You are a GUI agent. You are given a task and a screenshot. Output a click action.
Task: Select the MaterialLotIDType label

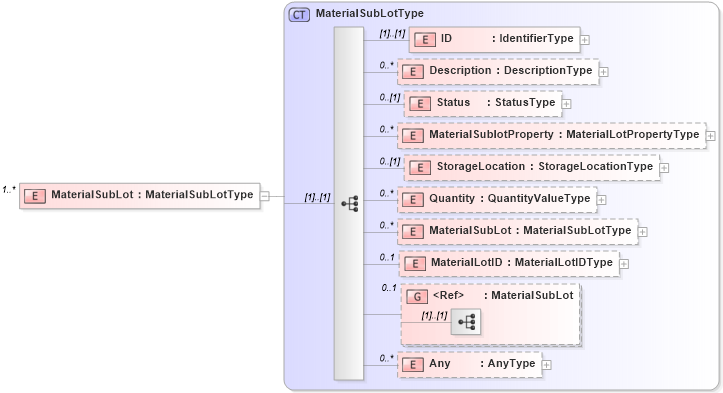tap(563, 262)
